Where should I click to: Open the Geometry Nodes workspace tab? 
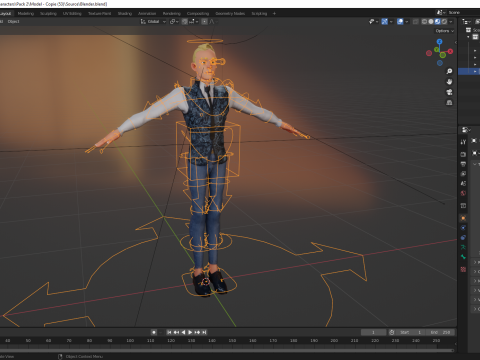click(230, 13)
